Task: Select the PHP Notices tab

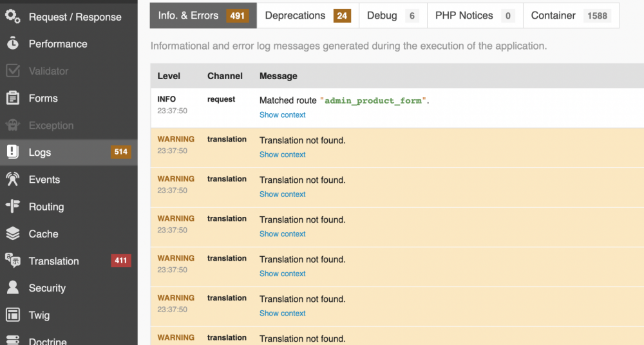Action: pyautogui.click(x=475, y=15)
